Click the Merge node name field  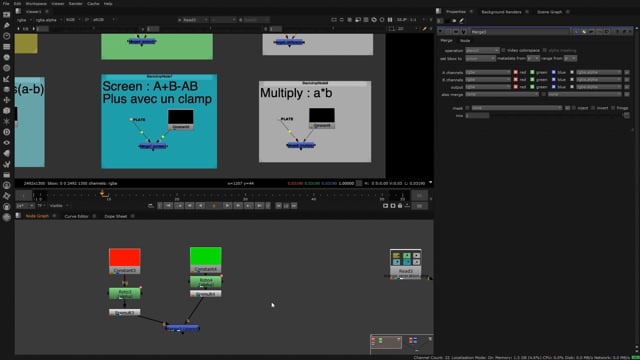(519, 32)
